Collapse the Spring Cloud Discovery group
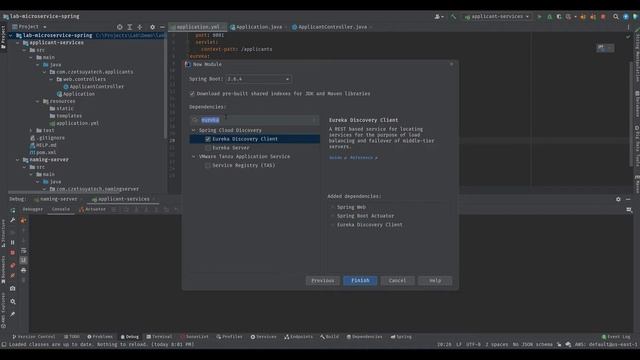 tap(194, 130)
